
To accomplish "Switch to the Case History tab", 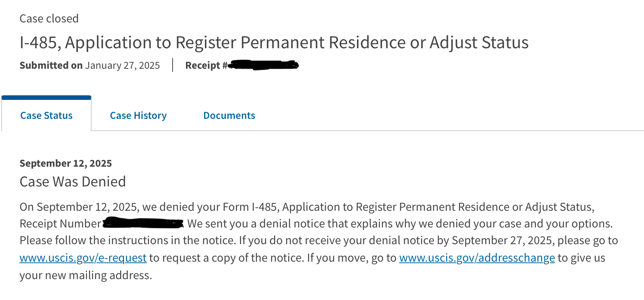I will pos(138,115).
